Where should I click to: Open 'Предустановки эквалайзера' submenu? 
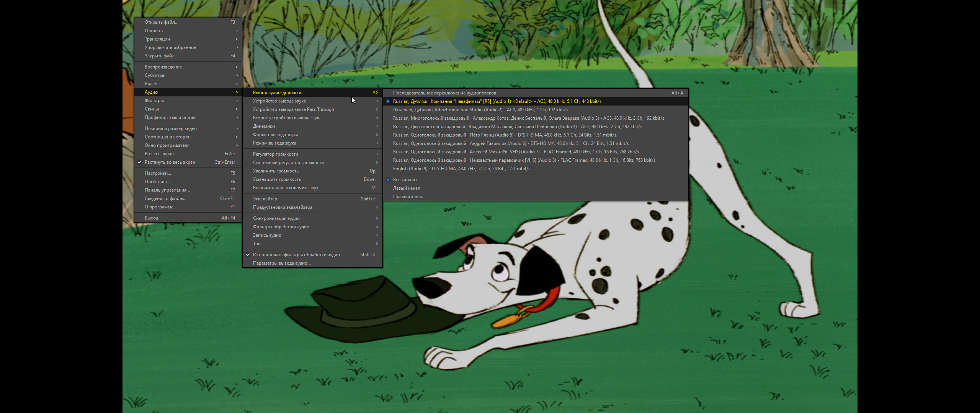312,207
